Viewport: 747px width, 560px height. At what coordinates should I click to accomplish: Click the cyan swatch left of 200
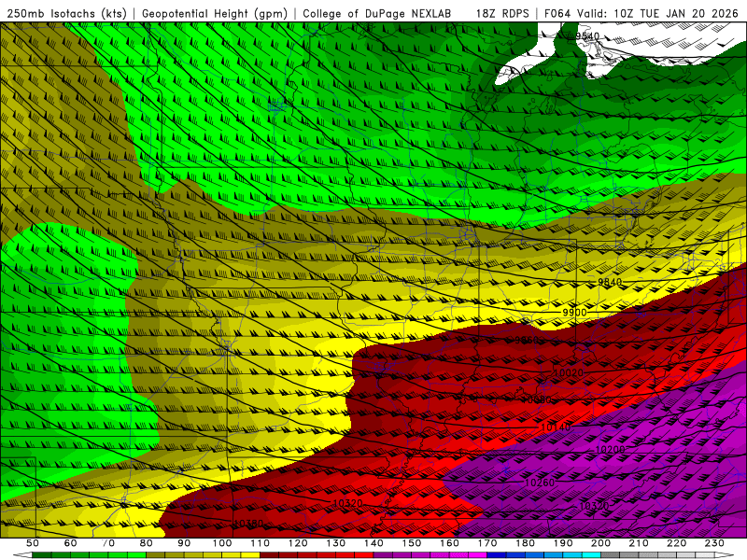coord(591,555)
